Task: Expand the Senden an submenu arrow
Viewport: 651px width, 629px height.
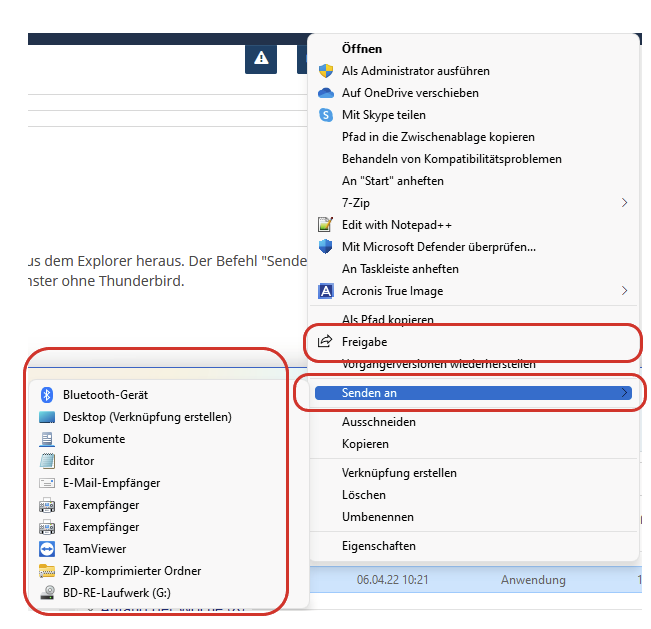Action: pos(625,394)
